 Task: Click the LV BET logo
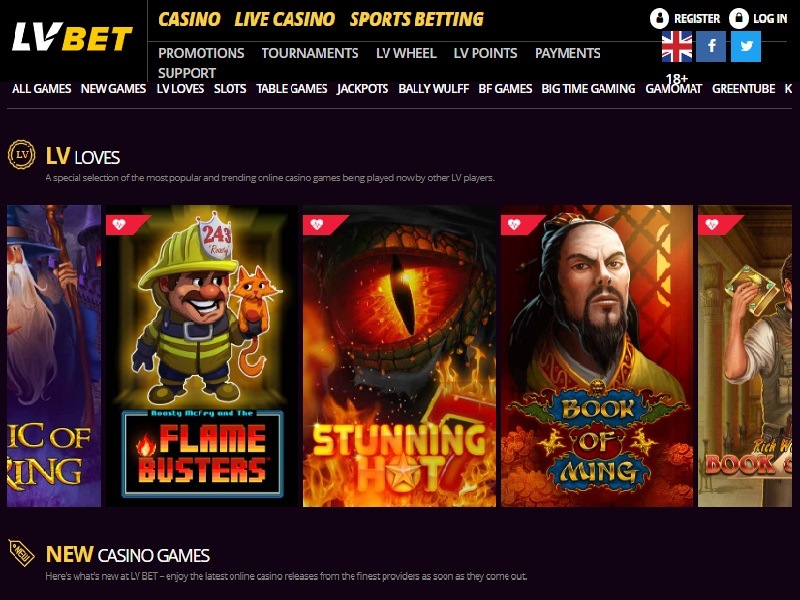[72, 37]
